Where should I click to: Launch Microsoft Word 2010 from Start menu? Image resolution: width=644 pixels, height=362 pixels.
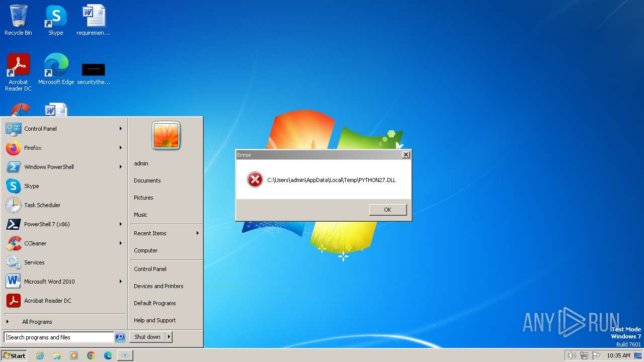pos(64,282)
